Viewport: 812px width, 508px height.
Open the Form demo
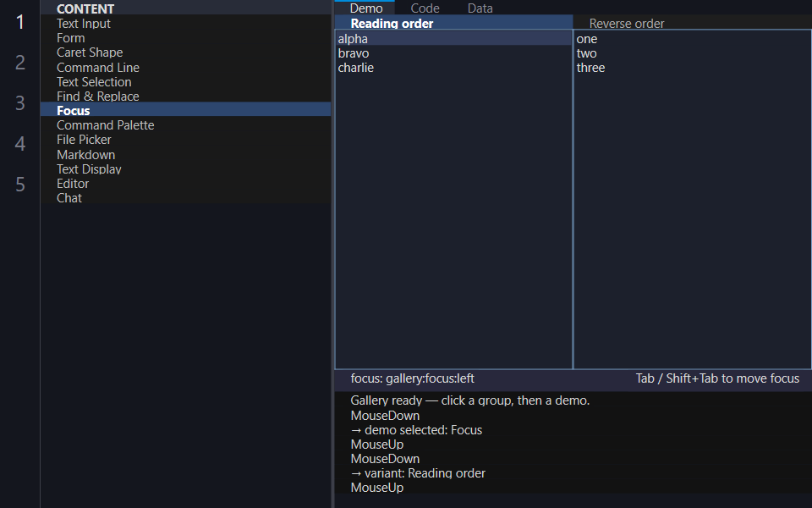tap(185, 38)
